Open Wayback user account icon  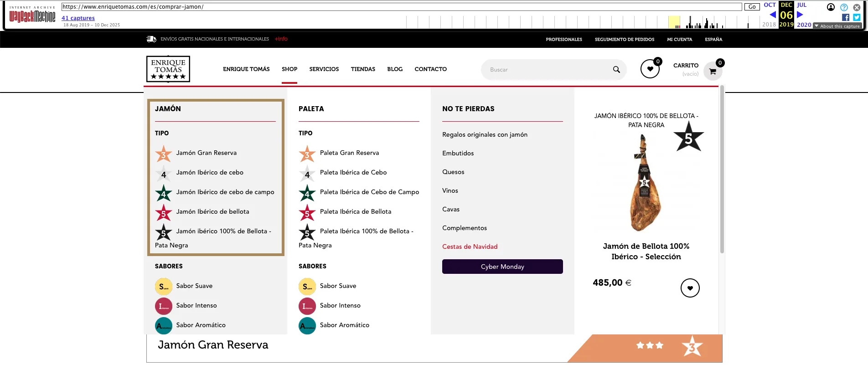coord(831,7)
